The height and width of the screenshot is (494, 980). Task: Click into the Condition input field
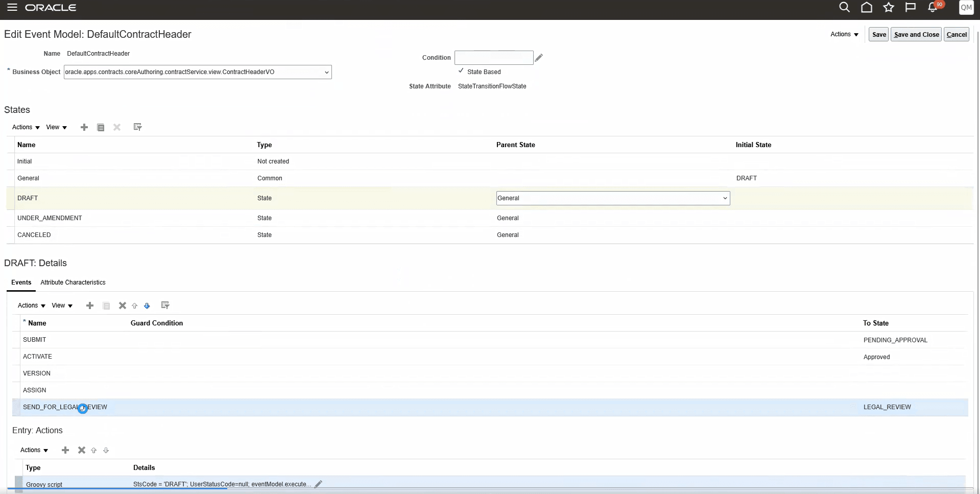point(494,58)
